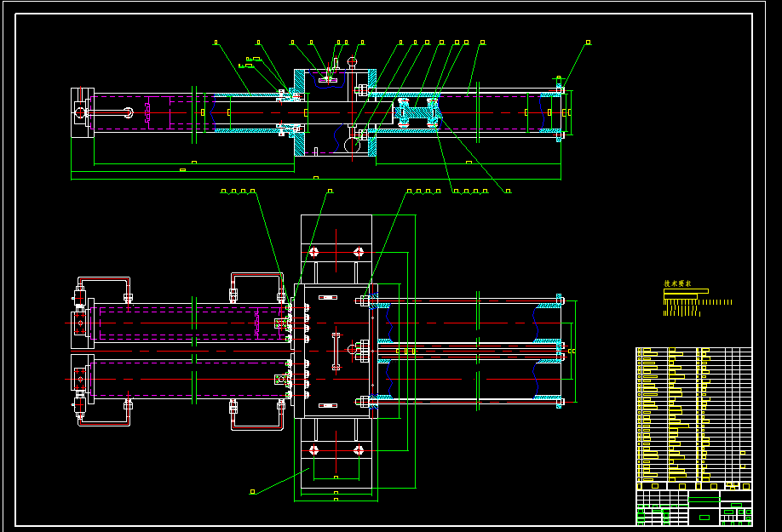Image resolution: width=782 pixels, height=532 pixels.
Task: Select the yellow technical requirements paragraph below heading
Action: (698, 302)
